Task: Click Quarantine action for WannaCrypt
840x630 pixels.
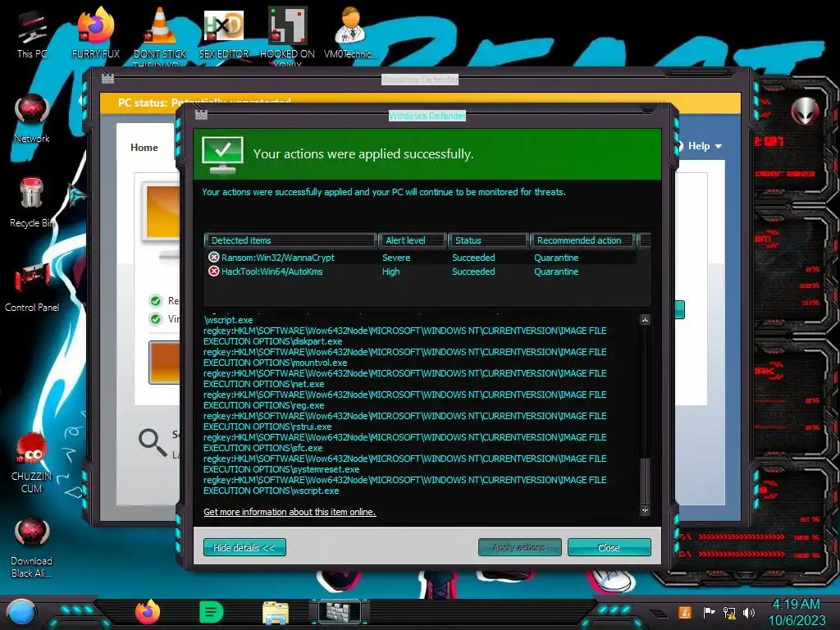Action: [x=556, y=258]
